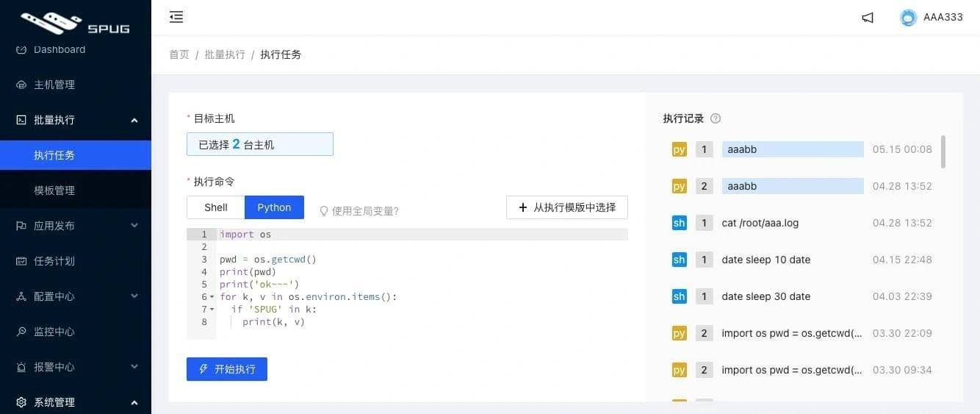The image size is (980, 414).
Task: Click 从执行模版中选择 button
Action: pos(567,207)
